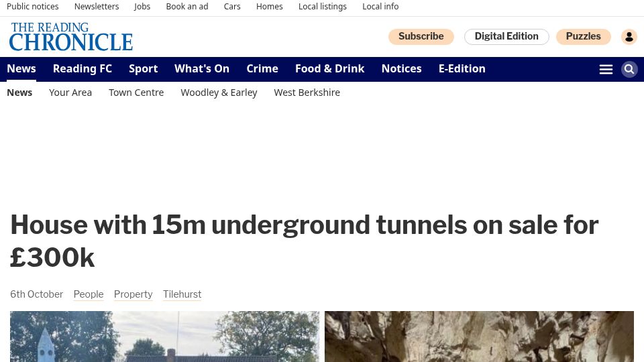Open the Newsletters link
This screenshot has width=644, height=362.
97,7
